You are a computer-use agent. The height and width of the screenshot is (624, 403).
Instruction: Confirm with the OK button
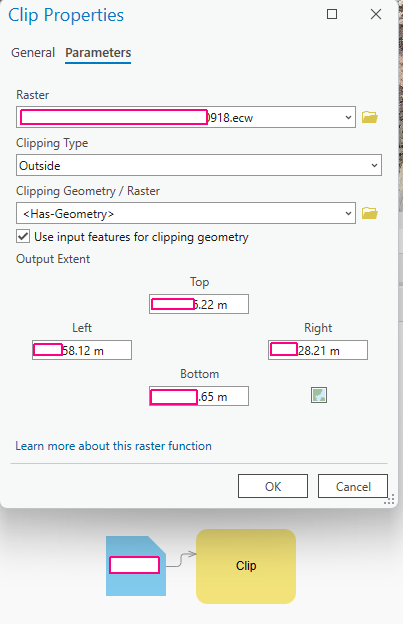273,486
